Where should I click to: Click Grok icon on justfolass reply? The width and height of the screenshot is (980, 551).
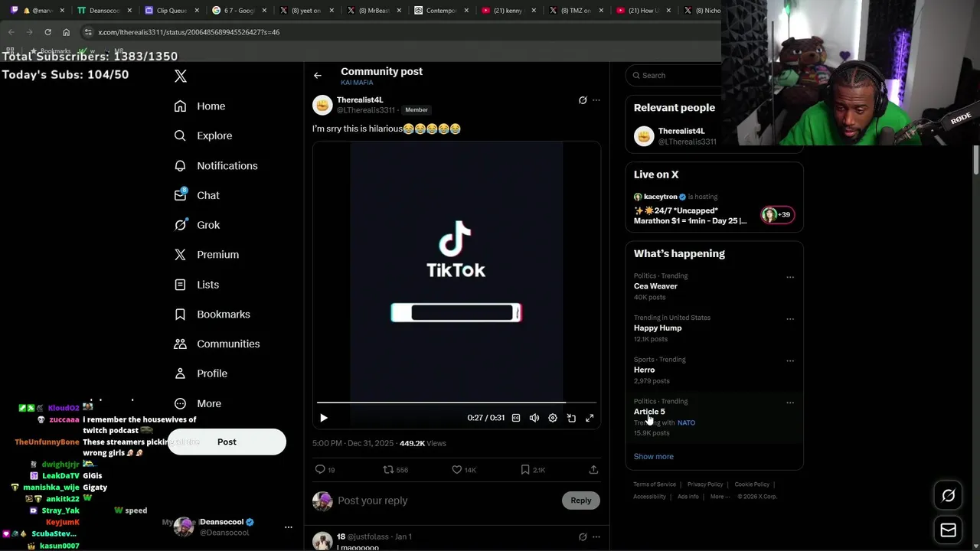(x=583, y=537)
